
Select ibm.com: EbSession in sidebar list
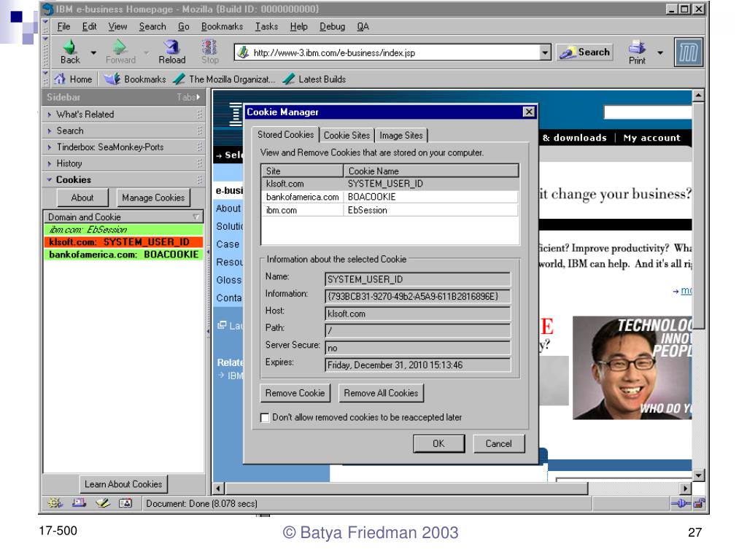[123, 230]
